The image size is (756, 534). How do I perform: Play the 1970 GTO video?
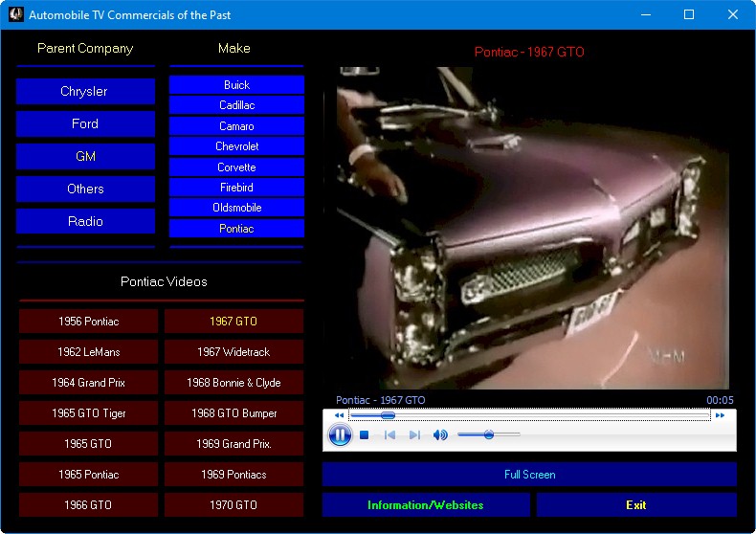click(233, 505)
